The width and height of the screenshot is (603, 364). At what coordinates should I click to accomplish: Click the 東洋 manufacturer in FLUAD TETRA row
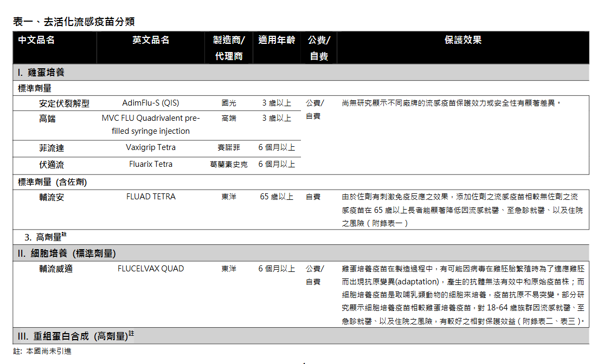click(x=229, y=197)
